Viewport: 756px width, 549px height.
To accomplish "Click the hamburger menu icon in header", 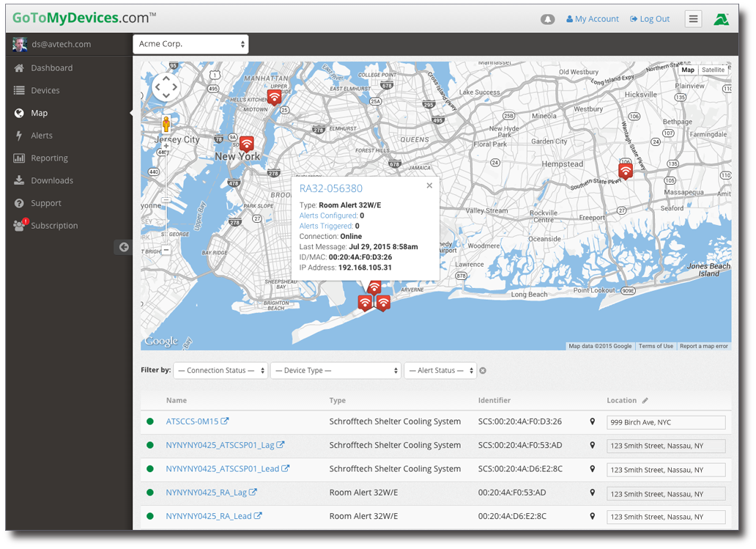I will click(693, 19).
